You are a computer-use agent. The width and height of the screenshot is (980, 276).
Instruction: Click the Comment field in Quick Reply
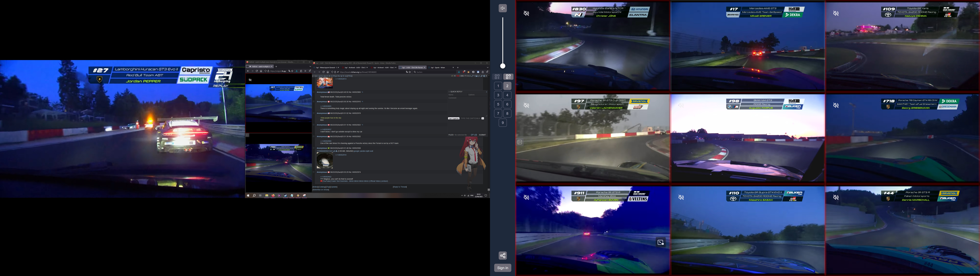coord(468,106)
